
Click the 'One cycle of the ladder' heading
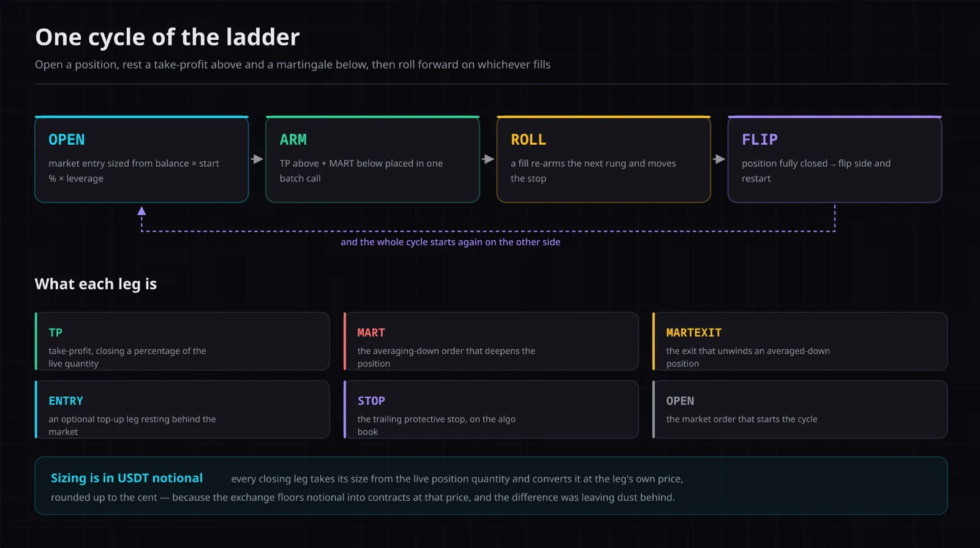click(167, 37)
